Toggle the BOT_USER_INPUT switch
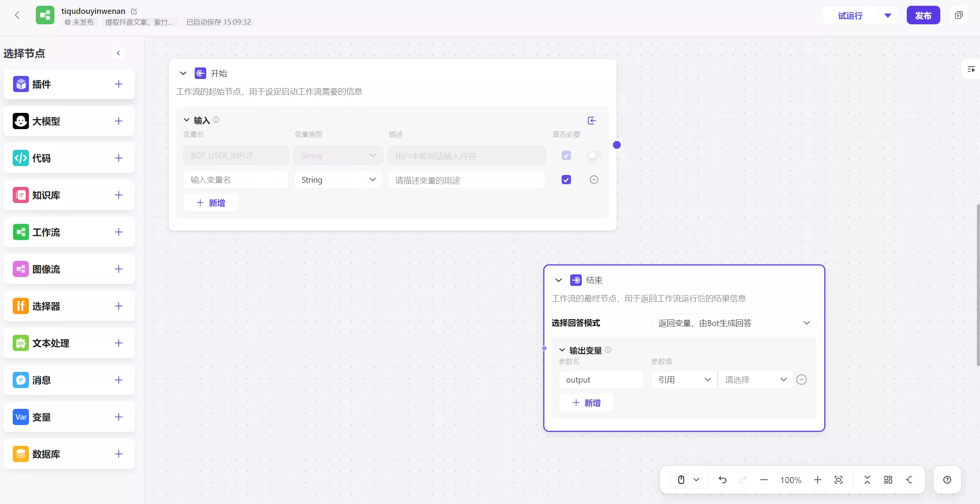The height and width of the screenshot is (504, 980). click(x=594, y=155)
